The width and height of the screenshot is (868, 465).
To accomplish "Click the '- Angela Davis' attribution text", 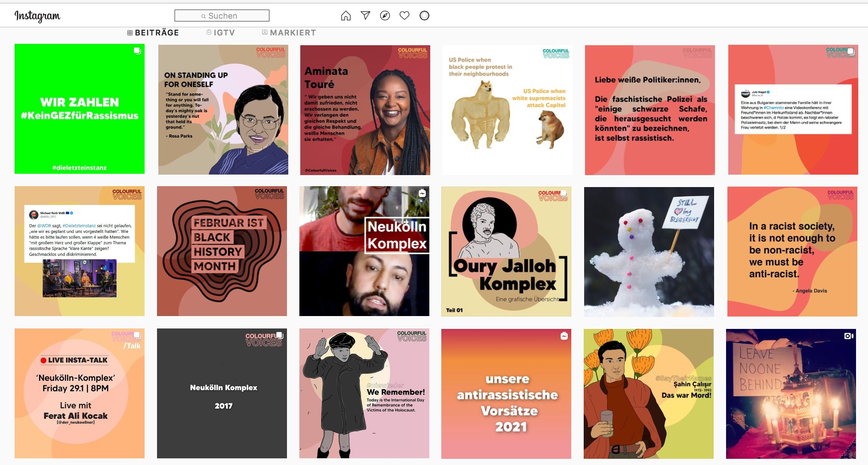I will [x=810, y=291].
